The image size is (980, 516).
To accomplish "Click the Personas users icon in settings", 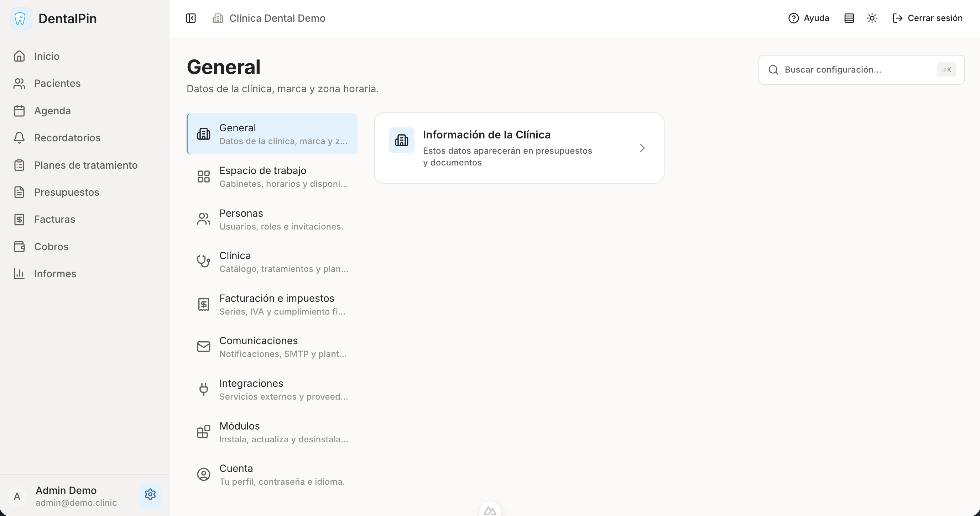I will click(x=204, y=219).
